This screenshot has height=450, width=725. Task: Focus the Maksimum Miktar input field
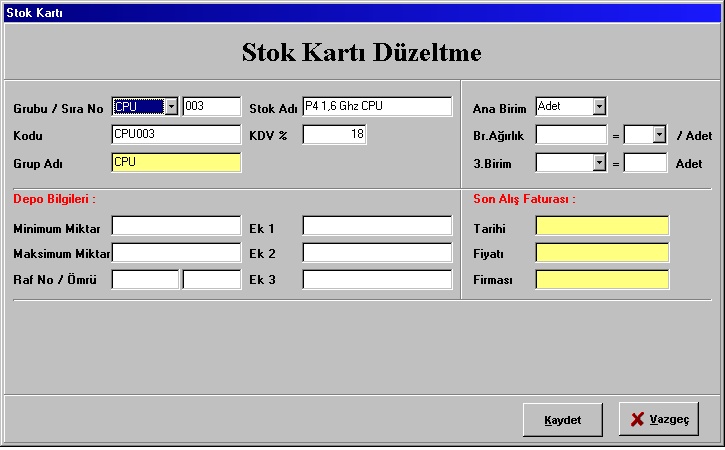(176, 253)
